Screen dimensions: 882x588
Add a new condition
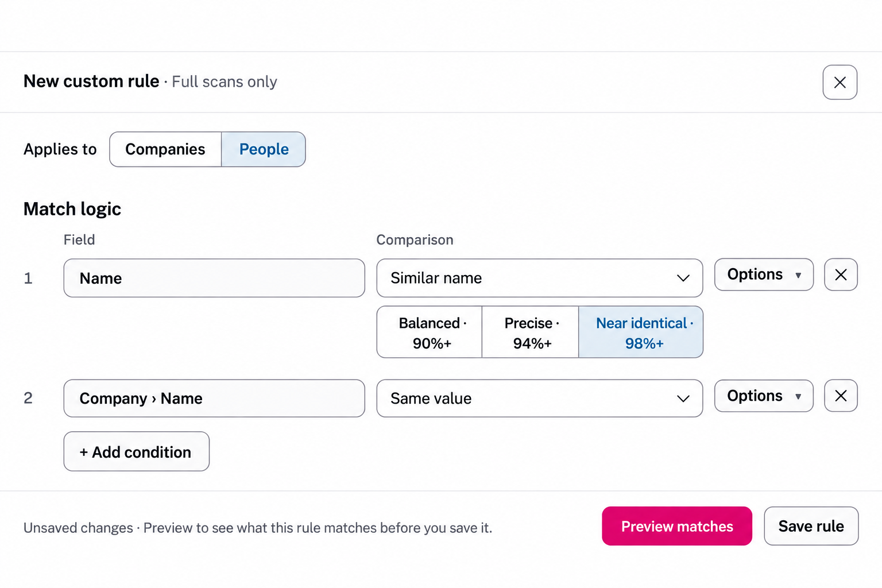pos(137,451)
